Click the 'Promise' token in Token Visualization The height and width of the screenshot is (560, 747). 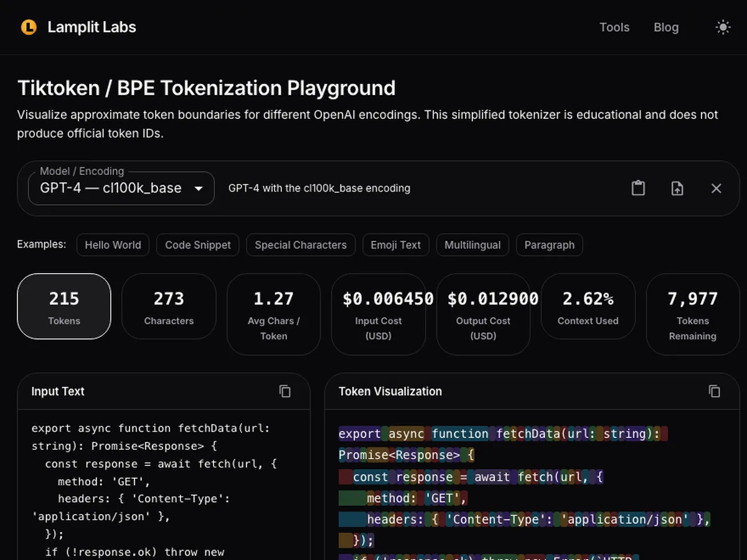pyautogui.click(x=364, y=455)
